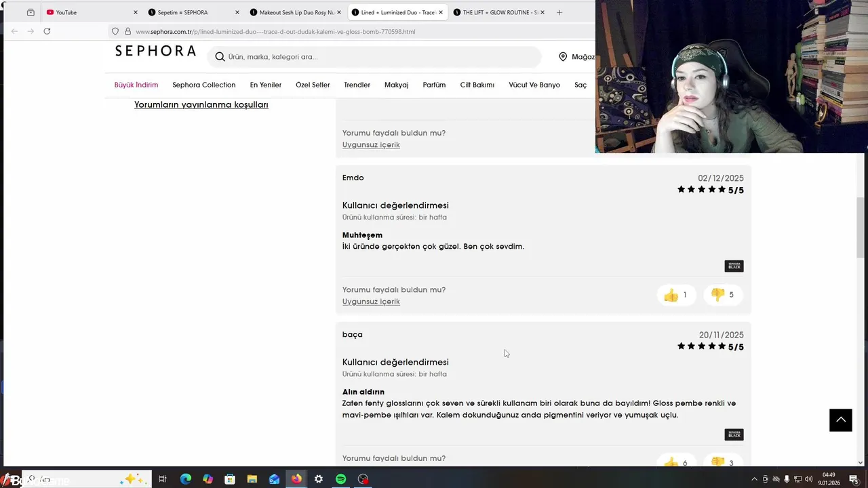Click review title Muhteşem
Viewport: 868px width, 488px height.
pyautogui.click(x=362, y=235)
